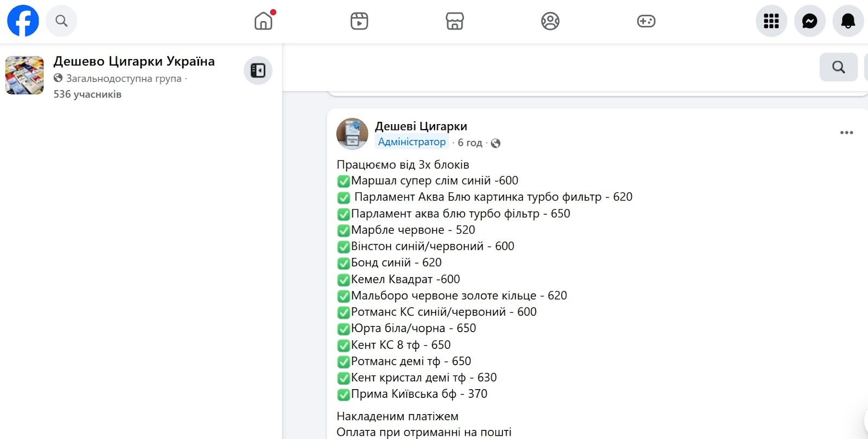The height and width of the screenshot is (439, 868).
Task: Open the Groups icon in top bar
Action: [x=550, y=21]
